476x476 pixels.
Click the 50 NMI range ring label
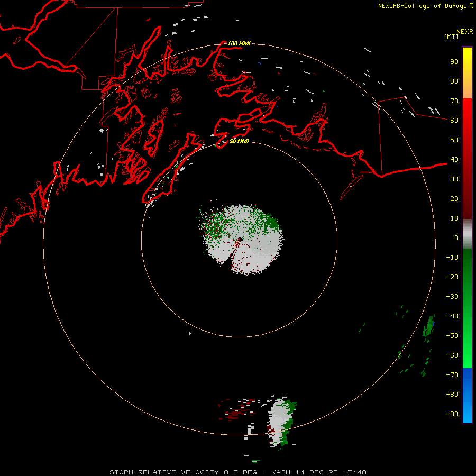[x=239, y=141]
